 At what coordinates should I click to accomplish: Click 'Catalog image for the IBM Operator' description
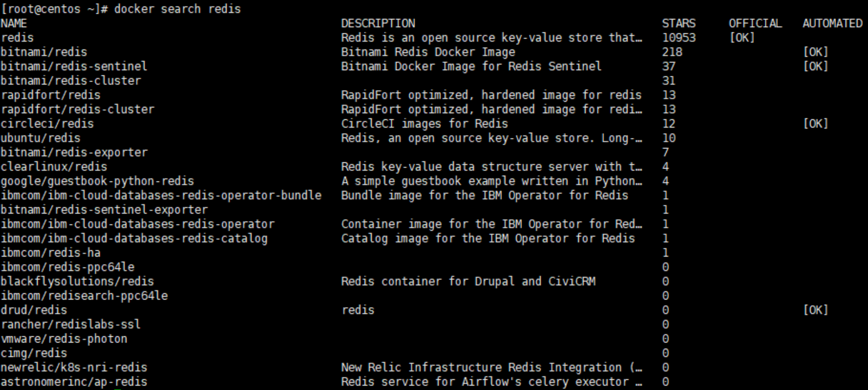[488, 238]
